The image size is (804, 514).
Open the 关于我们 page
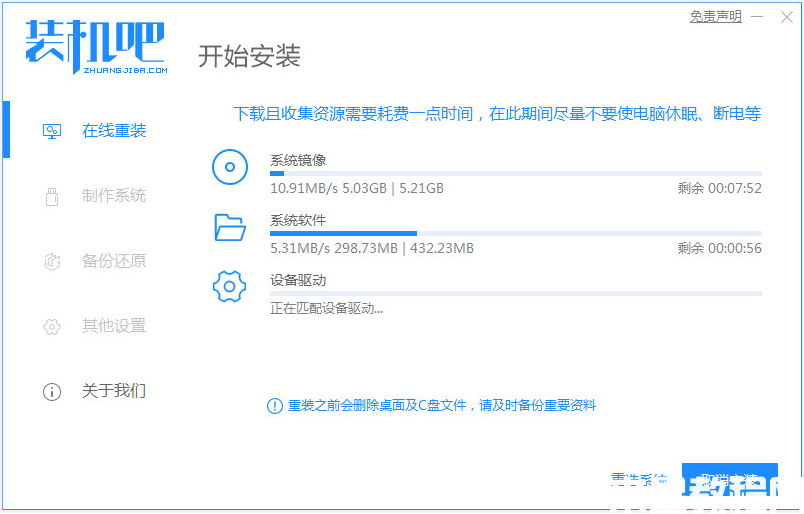click(x=114, y=391)
